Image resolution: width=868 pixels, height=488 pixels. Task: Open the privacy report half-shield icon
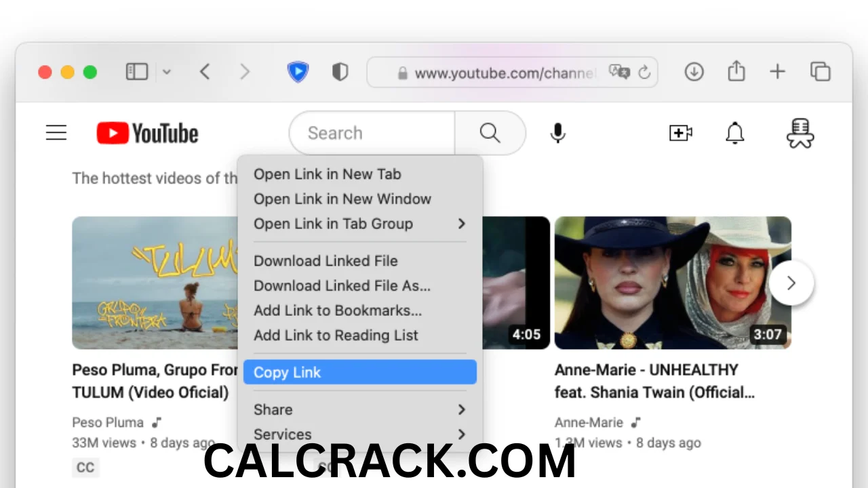[x=340, y=72]
